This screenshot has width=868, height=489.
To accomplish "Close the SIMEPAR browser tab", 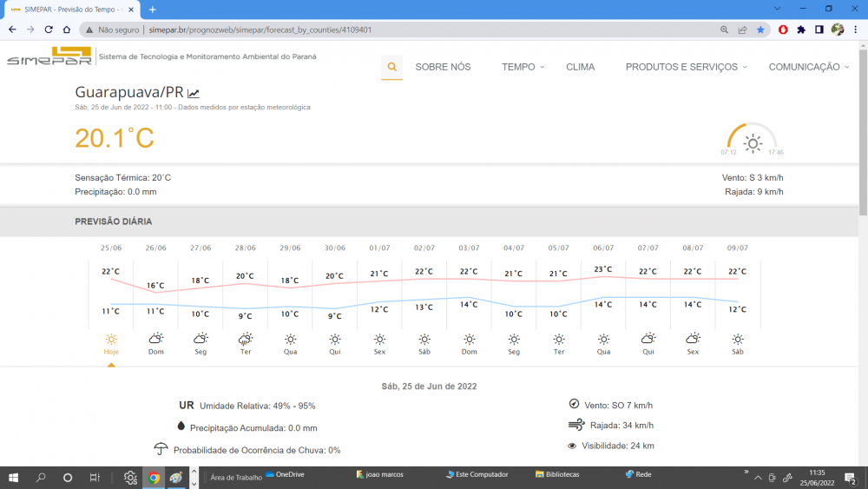I will click(131, 10).
